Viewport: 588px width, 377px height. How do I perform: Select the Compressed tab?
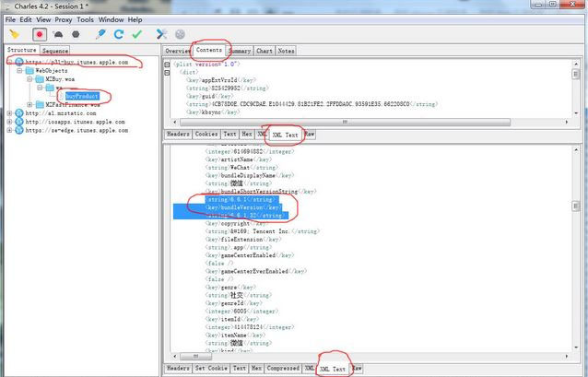[283, 369]
